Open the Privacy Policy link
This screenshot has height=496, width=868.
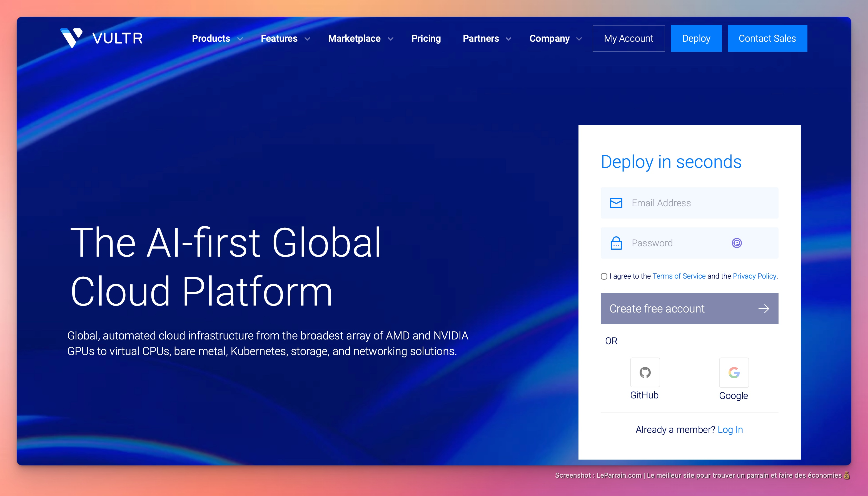point(754,276)
